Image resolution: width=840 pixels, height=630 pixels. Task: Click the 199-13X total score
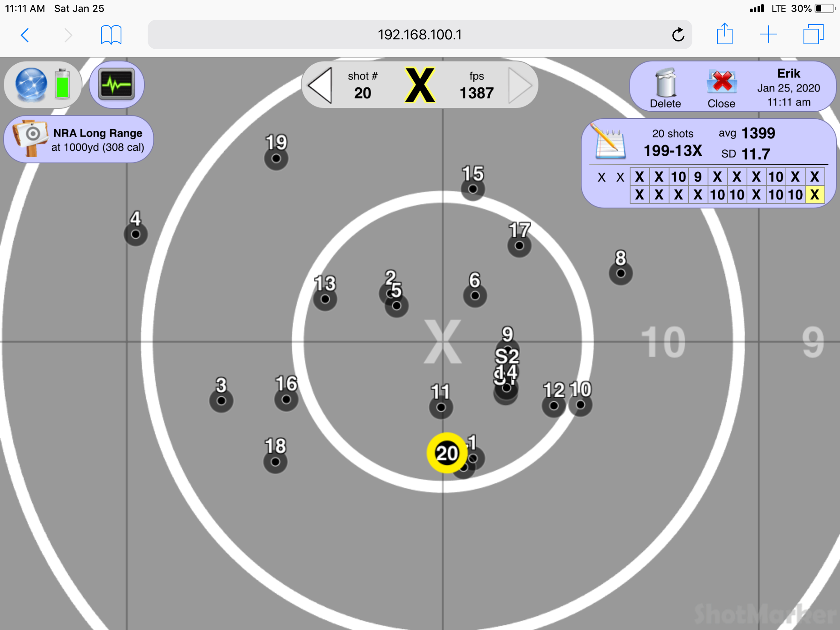click(673, 151)
